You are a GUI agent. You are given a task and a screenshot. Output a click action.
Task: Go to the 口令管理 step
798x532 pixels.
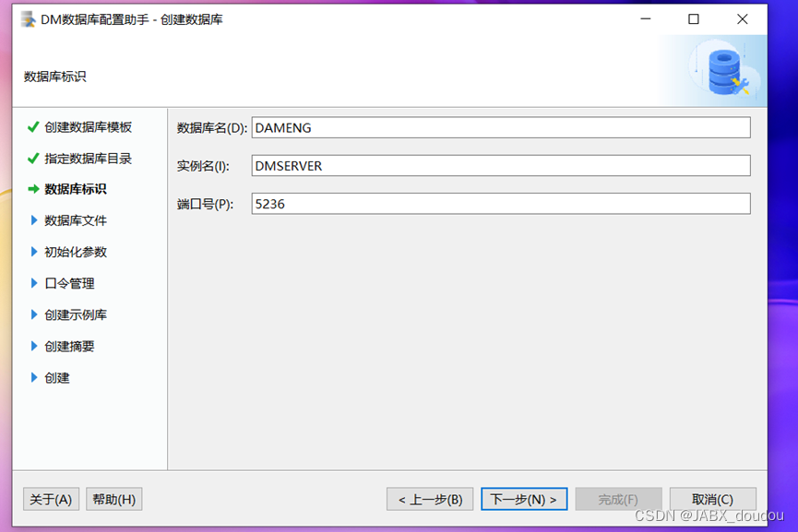pyautogui.click(x=69, y=283)
